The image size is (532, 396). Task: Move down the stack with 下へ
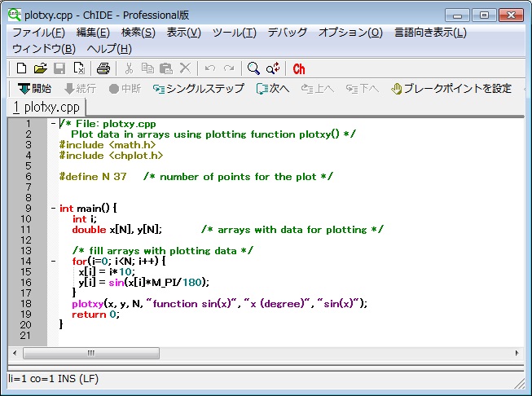pyautogui.click(x=362, y=89)
